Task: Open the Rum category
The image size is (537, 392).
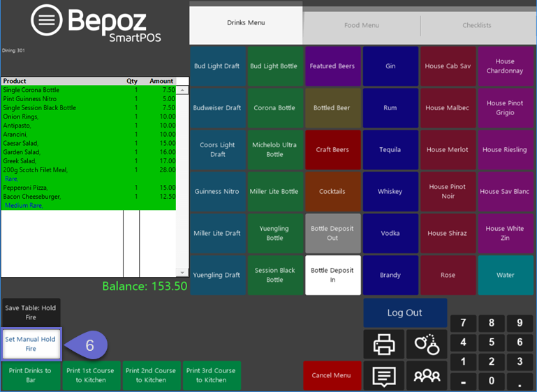Action: click(390, 107)
